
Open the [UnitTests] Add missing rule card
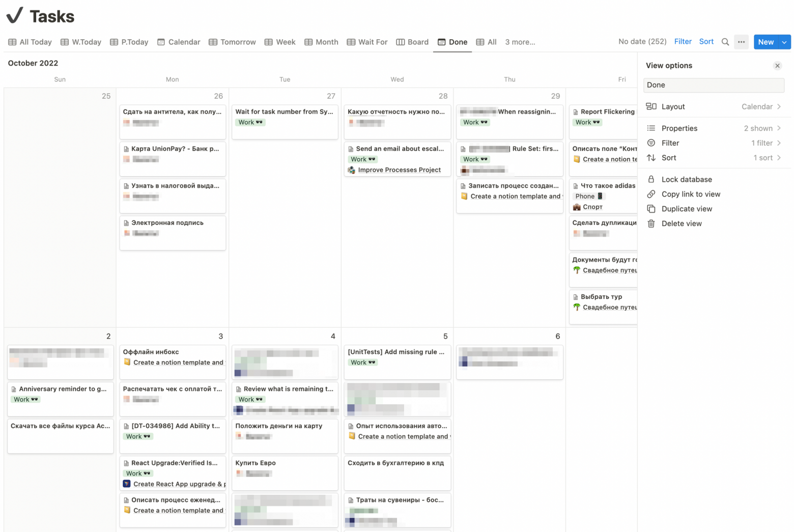[398, 362]
